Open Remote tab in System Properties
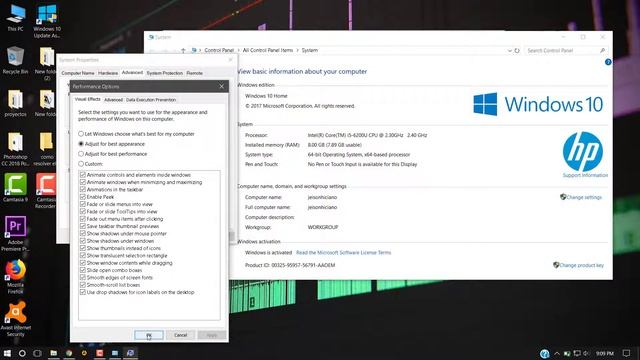The height and width of the screenshot is (360, 640). [194, 73]
